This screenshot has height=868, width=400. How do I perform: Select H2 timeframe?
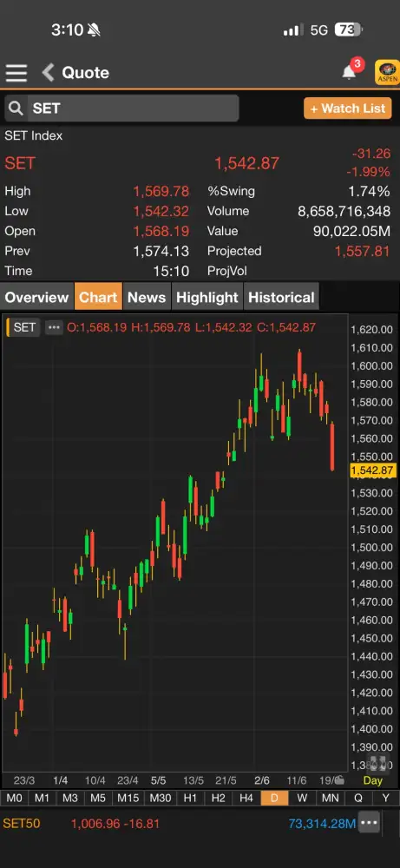point(219,798)
